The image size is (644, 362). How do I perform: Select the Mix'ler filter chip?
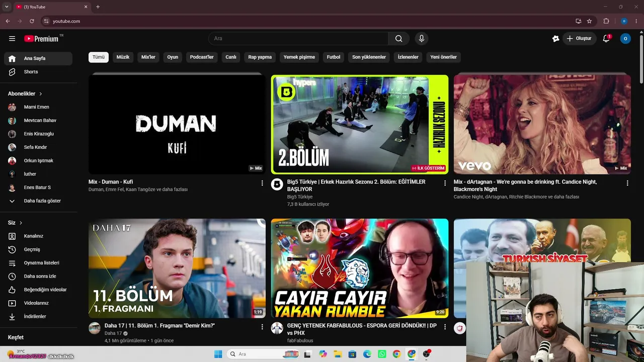[148, 57]
